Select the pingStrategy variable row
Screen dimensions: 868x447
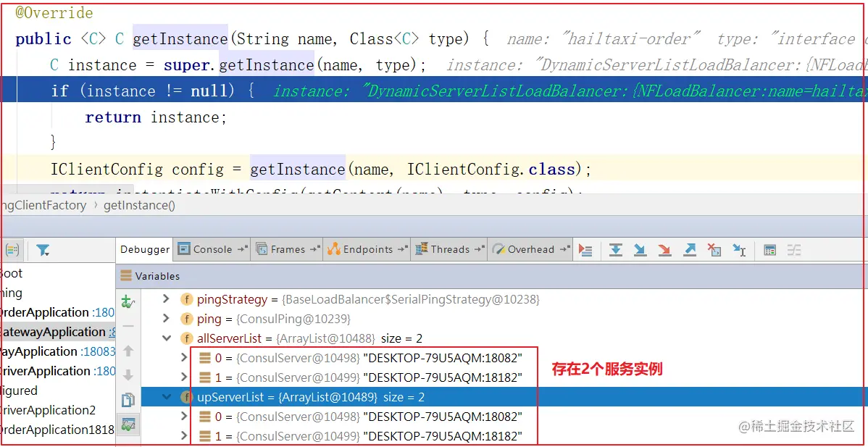(504, 299)
